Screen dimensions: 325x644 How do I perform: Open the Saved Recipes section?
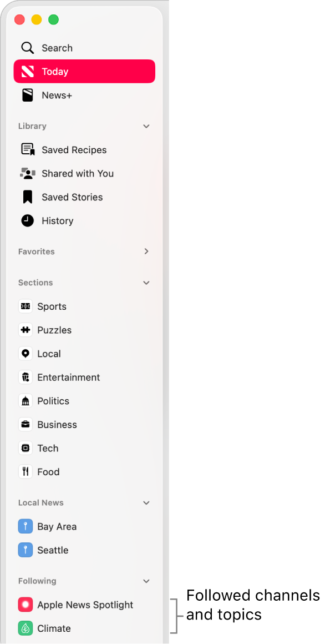74,149
